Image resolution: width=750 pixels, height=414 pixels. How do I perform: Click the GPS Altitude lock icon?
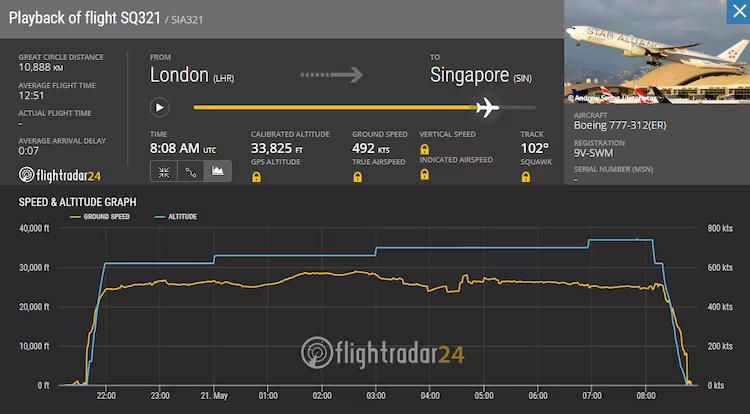coord(256,177)
